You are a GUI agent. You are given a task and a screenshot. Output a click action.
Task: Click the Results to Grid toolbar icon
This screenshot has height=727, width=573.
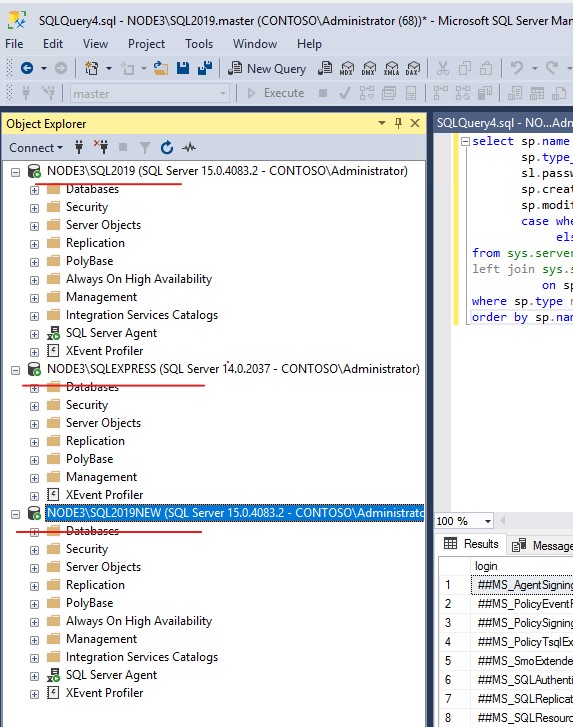click(537, 94)
